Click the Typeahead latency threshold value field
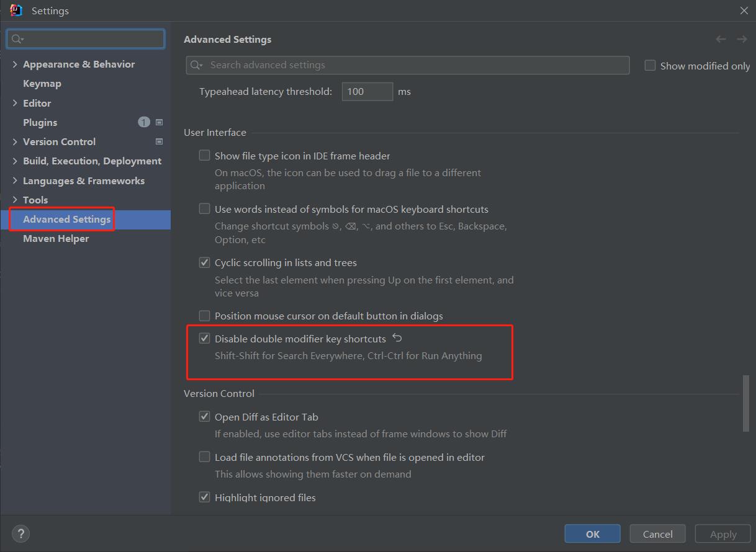The image size is (756, 552). (x=367, y=91)
